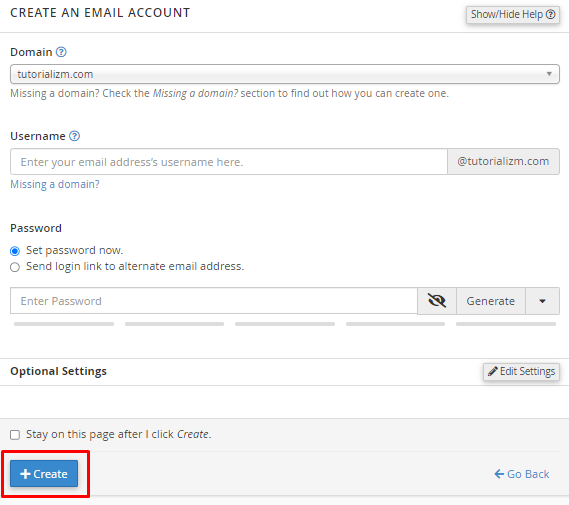Viewport: 569px width, 505px height.
Task: Click the domain help text 'Missing a domain? Check the...'
Action: coord(229,94)
